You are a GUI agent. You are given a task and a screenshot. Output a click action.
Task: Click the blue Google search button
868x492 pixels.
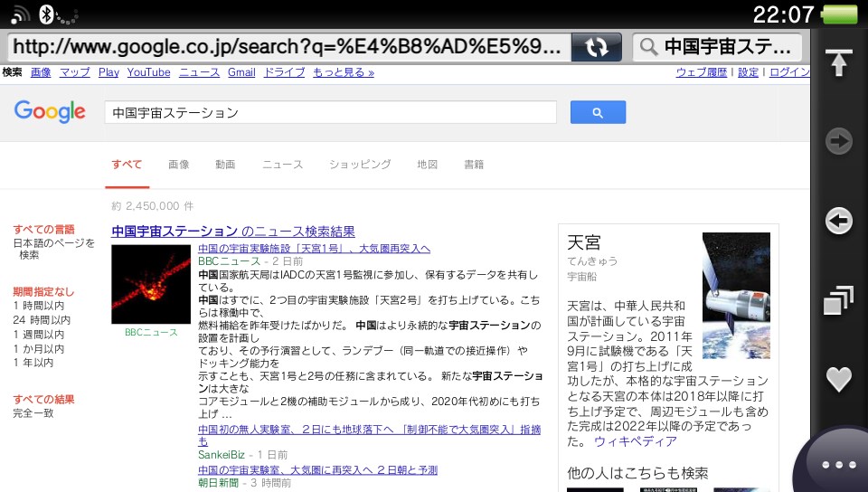[x=598, y=112]
